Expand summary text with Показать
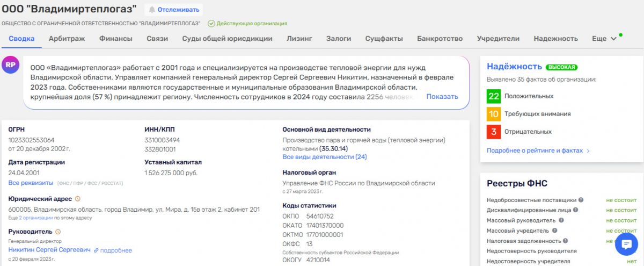644x266 pixels. pyautogui.click(x=442, y=97)
